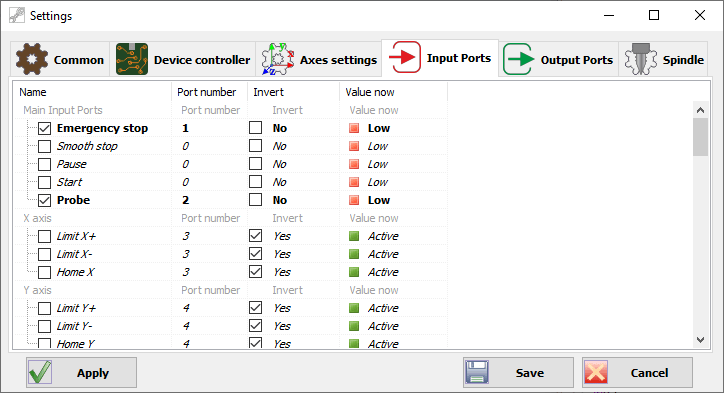Image resolution: width=724 pixels, height=393 pixels.
Task: Toggle Invert checkbox for Probe
Action: pos(255,200)
